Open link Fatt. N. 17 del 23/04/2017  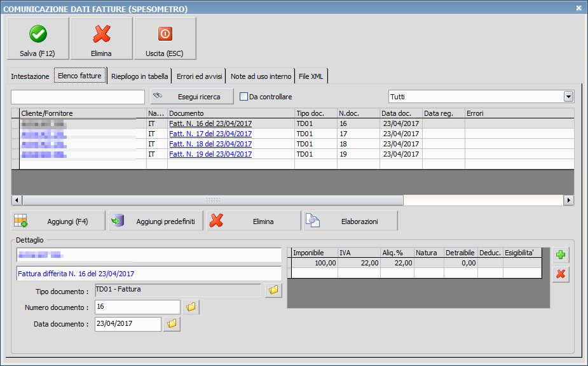(210, 134)
